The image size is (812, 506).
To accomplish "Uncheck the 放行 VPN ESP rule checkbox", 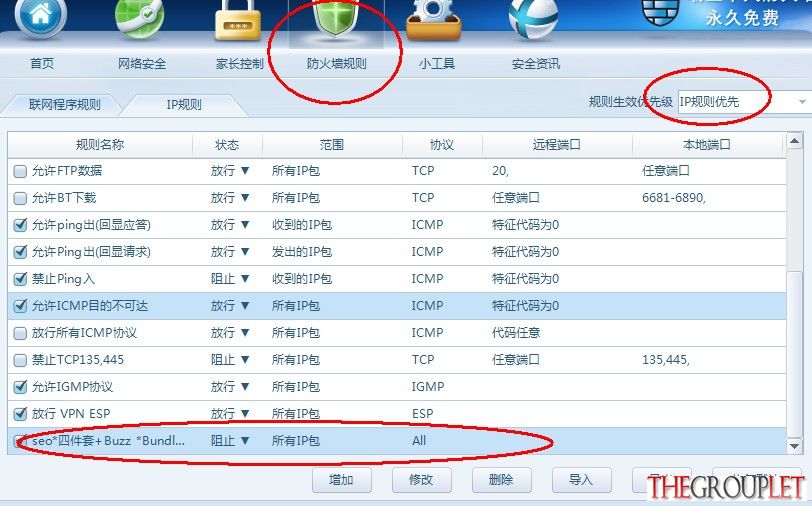I will click(x=20, y=414).
